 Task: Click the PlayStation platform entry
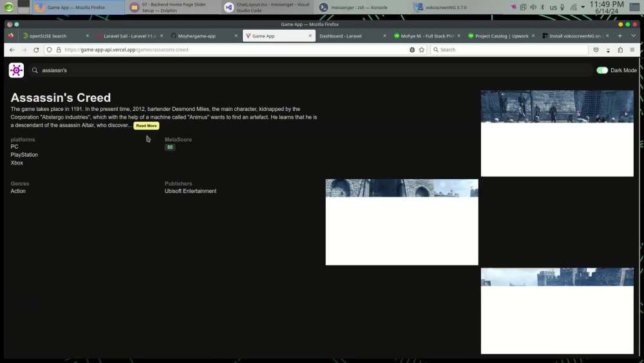24,155
